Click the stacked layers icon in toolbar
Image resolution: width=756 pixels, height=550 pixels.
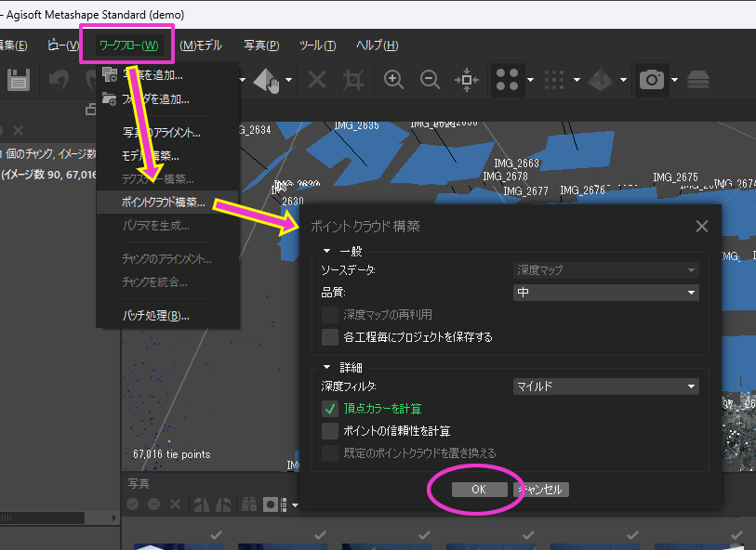tap(697, 80)
